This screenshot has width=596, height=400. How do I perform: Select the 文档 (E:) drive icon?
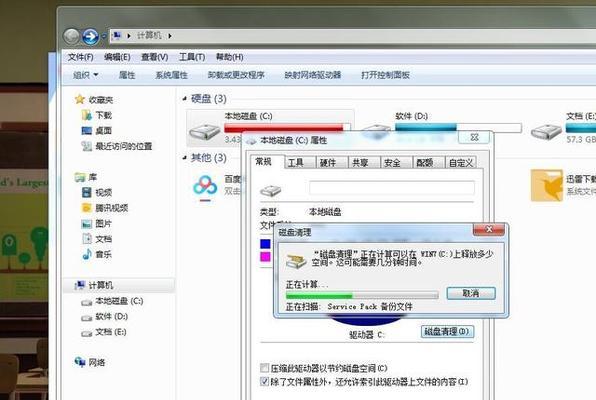tap(546, 132)
